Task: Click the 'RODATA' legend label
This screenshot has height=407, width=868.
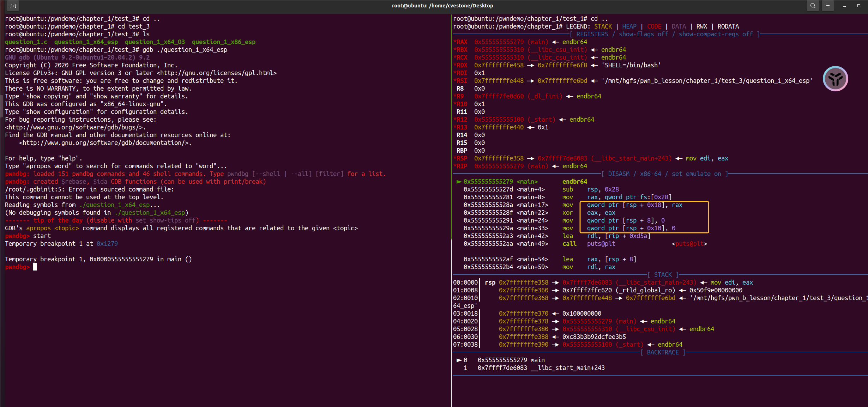Action: (x=728, y=26)
